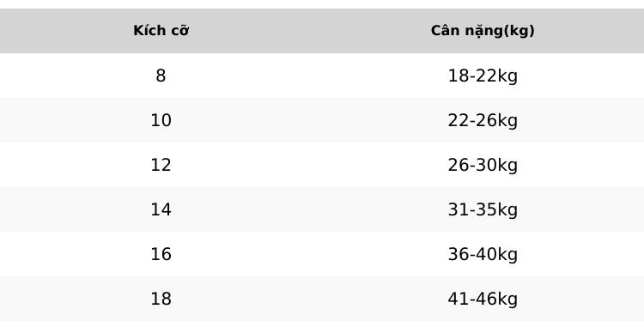Click the 36-40kg weight cell

pos(483,254)
